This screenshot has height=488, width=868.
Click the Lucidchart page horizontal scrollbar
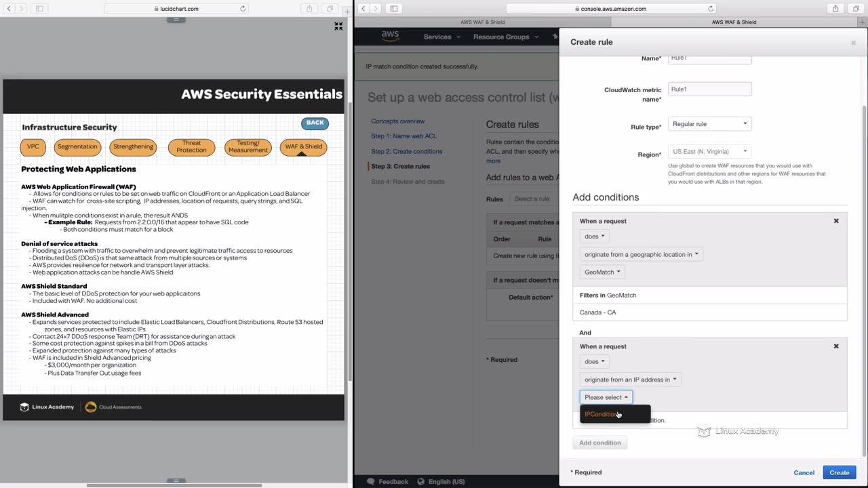point(174,485)
